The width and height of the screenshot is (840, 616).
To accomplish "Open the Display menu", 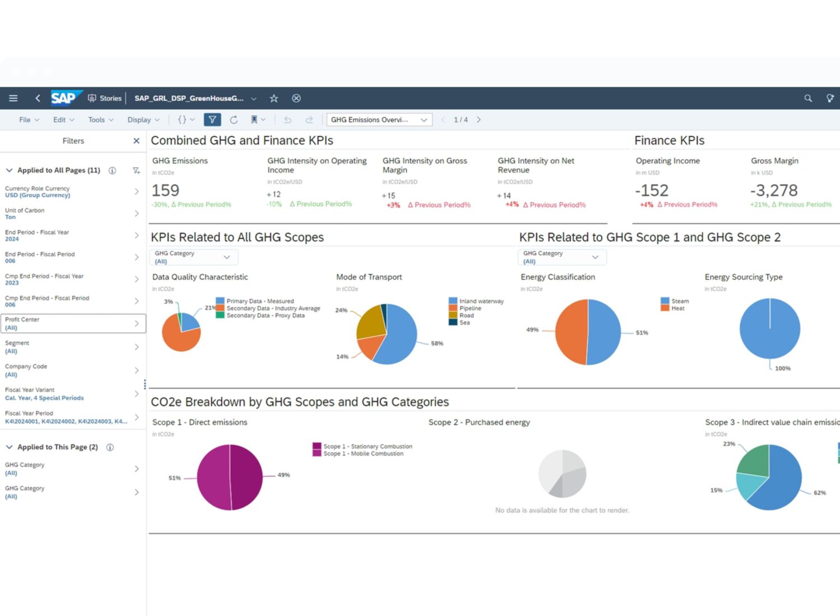I will [x=143, y=120].
